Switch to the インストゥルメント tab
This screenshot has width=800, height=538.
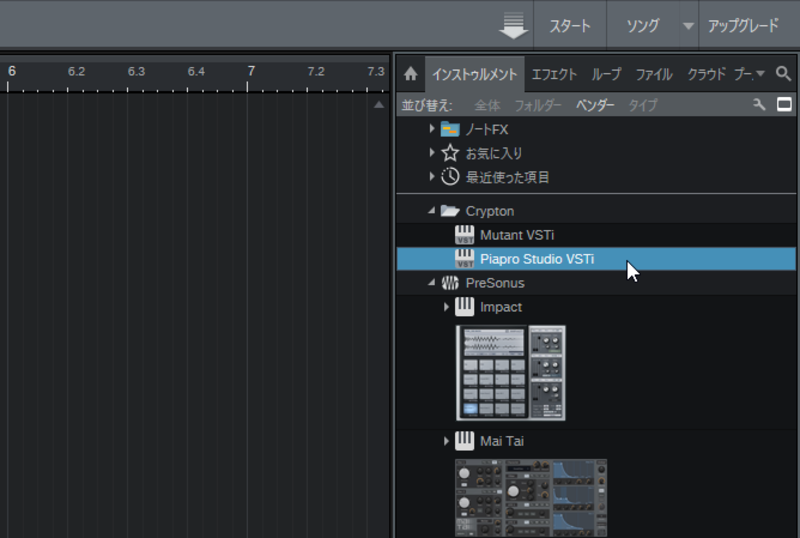(474, 75)
